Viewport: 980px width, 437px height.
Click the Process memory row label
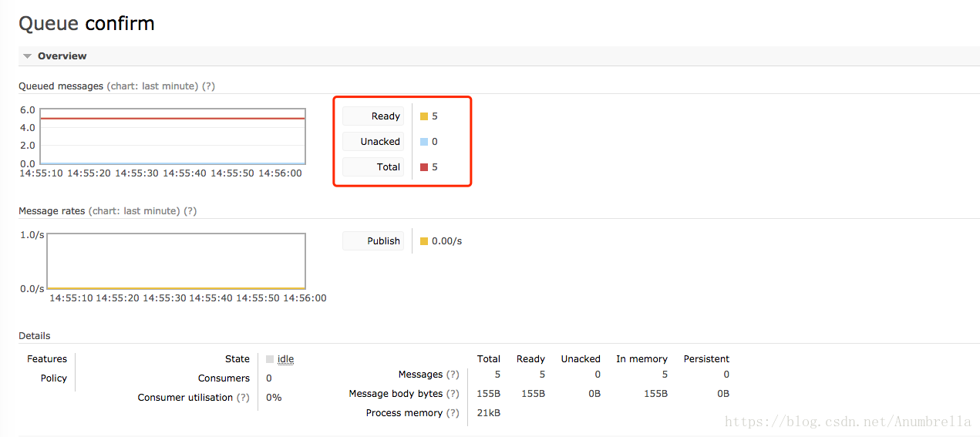[x=404, y=413]
